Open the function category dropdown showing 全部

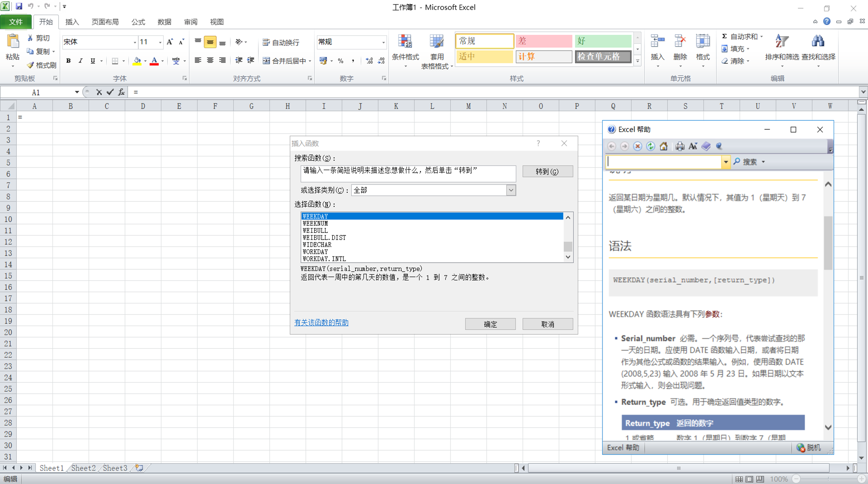tap(510, 190)
